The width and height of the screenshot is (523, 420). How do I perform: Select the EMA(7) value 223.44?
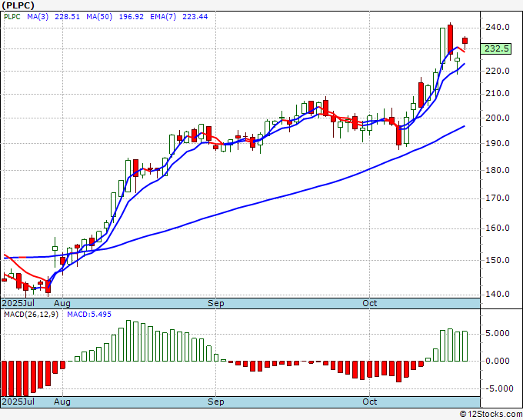pyautogui.click(x=195, y=17)
